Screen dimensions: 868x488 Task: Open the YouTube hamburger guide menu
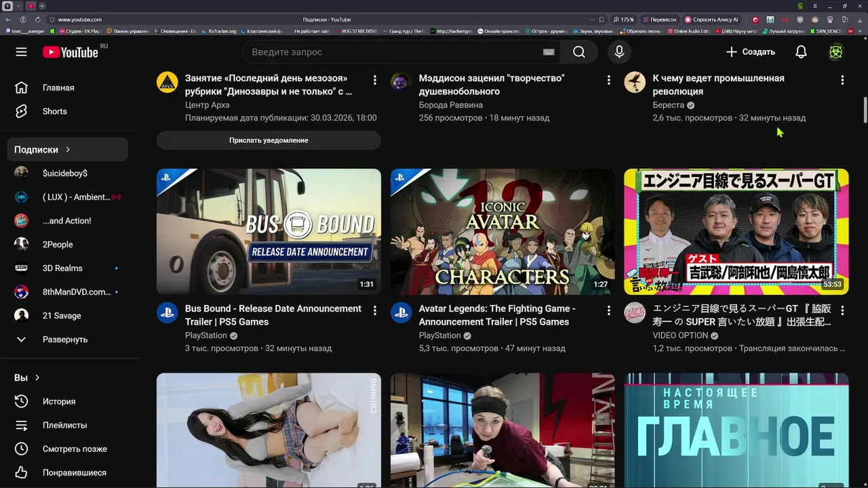[22, 52]
